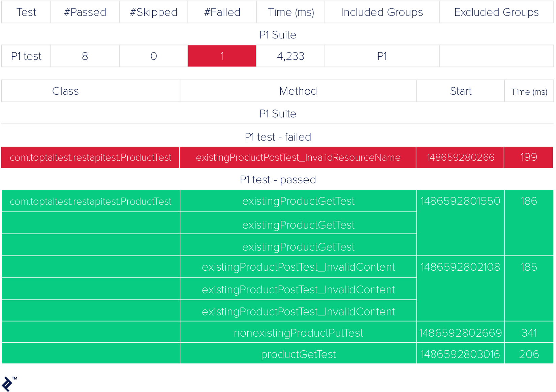Click the first existingProductGetTest method

[x=298, y=201]
